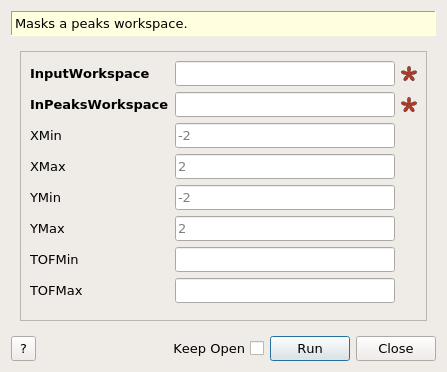Screen dimensions: 447x372
Task: Click the Close button
Action: (396, 348)
